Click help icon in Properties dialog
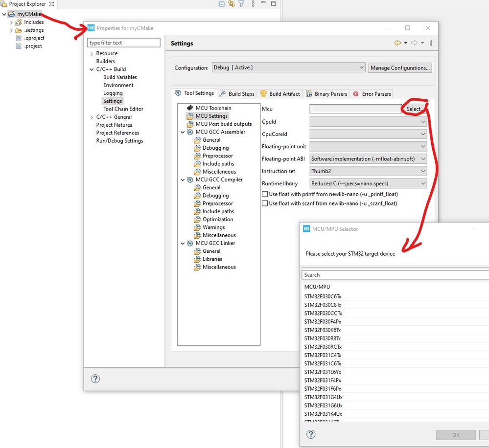489x448 pixels. 95,379
